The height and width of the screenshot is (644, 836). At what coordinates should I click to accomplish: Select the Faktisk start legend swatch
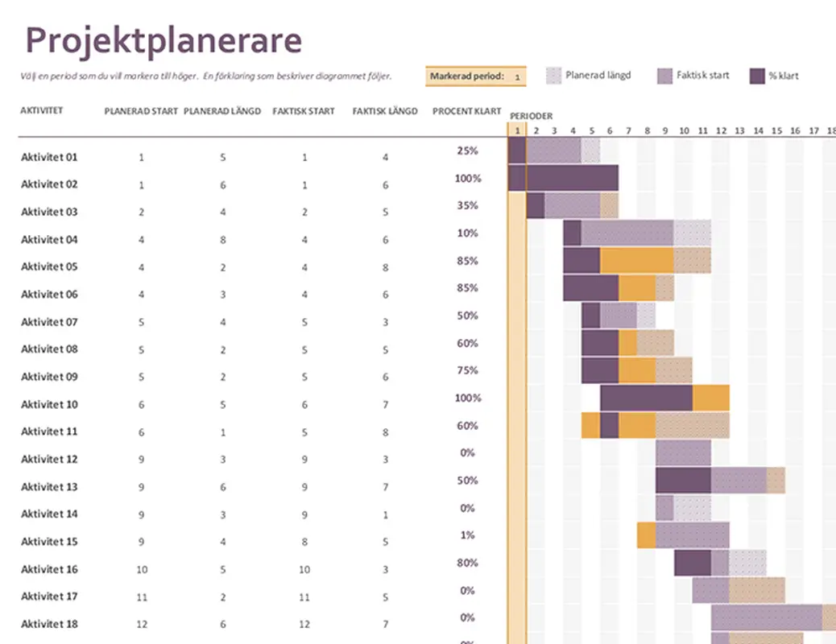click(x=665, y=76)
